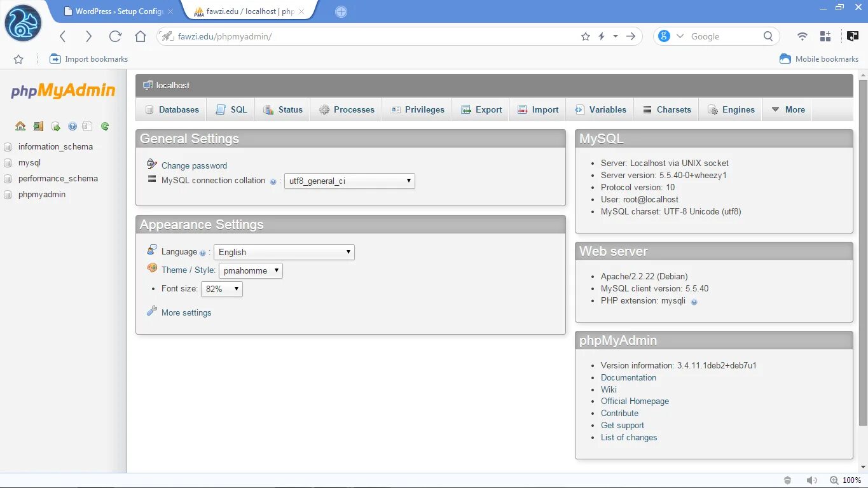Click Import bookmarks in bookmark bar

[89, 59]
